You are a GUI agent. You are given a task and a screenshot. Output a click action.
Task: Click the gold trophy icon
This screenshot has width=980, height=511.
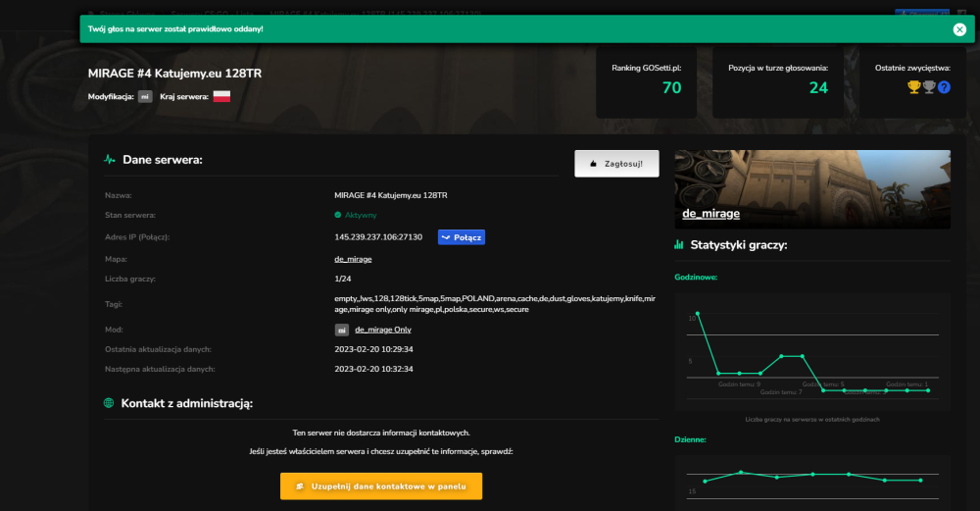click(x=913, y=87)
